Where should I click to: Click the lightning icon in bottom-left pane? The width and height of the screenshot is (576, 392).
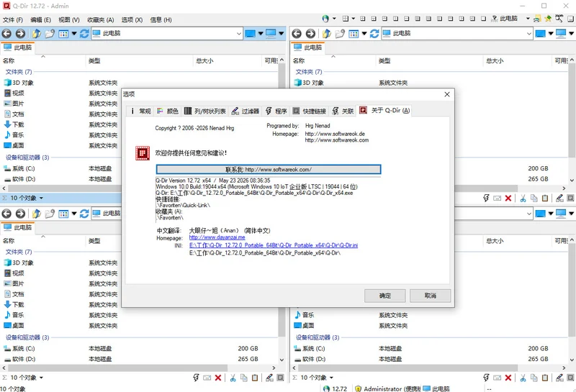tap(196, 378)
